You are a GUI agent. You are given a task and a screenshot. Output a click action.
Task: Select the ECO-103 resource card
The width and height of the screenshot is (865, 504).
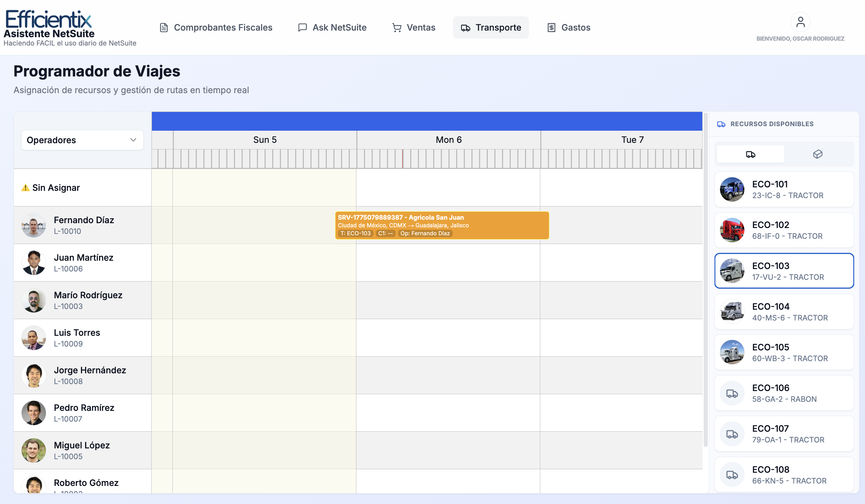[x=784, y=271]
